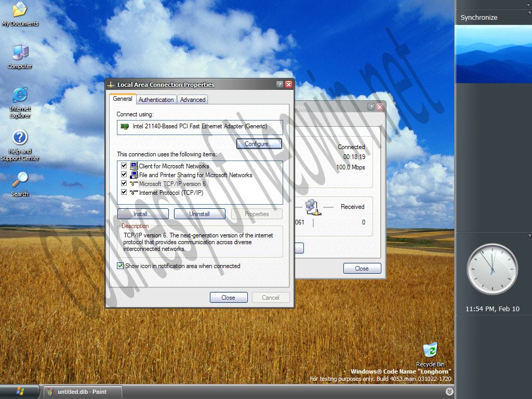The image size is (532, 399).
Task: Click the Paint icon in the taskbar
Action: [x=50, y=392]
